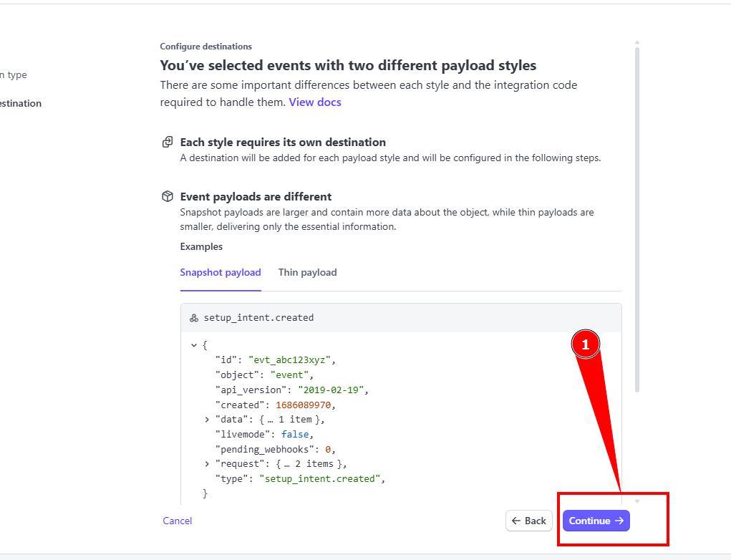731x560 pixels.
Task: Switch to the Snapshot payload tab
Action: click(x=220, y=272)
